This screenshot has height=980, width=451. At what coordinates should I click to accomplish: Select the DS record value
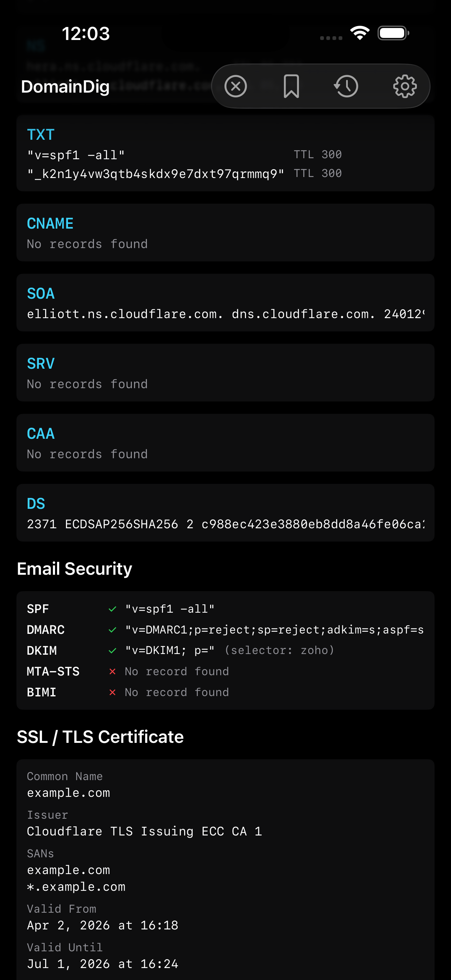[225, 524]
